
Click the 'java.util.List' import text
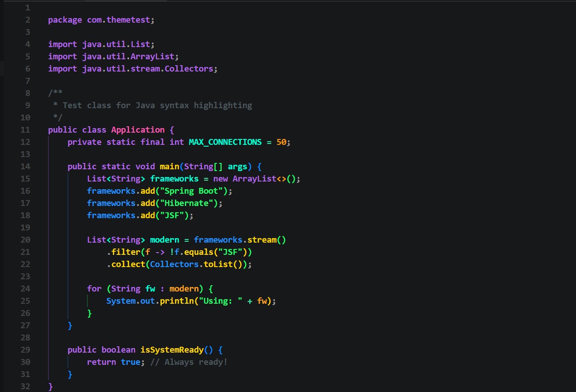(x=116, y=44)
